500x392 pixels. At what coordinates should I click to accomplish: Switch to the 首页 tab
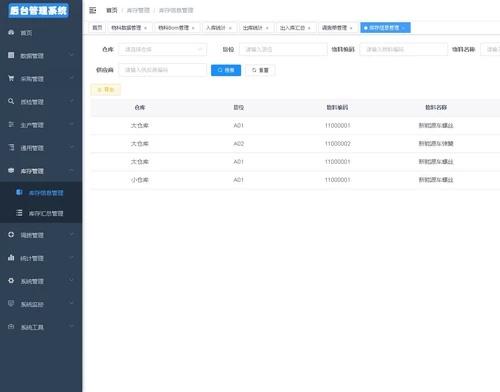[x=97, y=28]
